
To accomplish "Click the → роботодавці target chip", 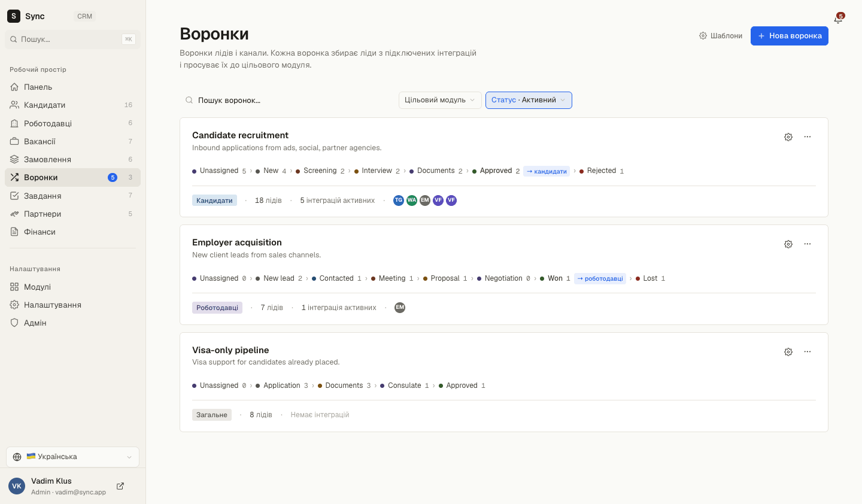I will pos(600,278).
